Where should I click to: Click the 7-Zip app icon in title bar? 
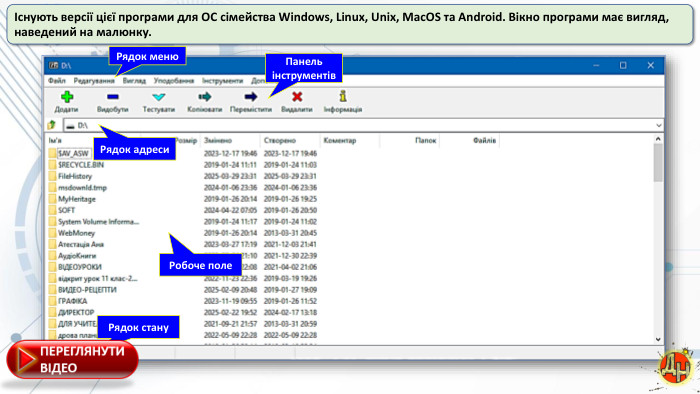54,66
